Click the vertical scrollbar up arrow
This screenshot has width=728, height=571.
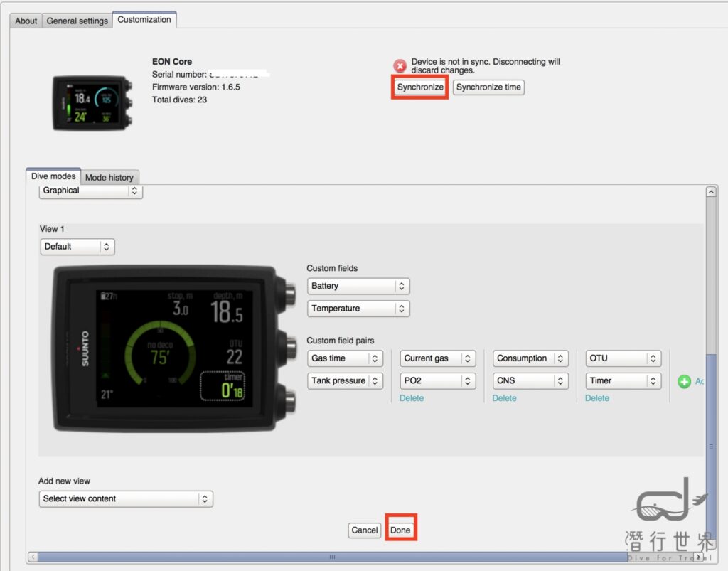[x=711, y=192]
